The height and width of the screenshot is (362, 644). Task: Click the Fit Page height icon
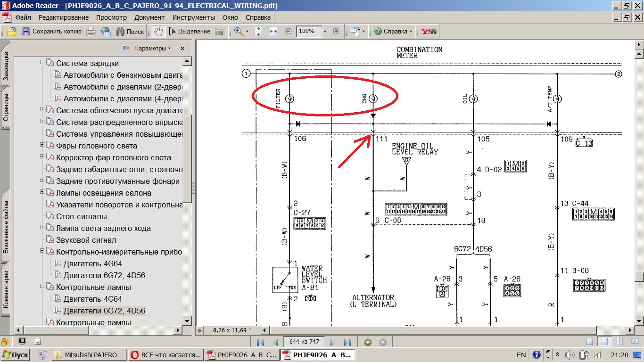click(258, 32)
